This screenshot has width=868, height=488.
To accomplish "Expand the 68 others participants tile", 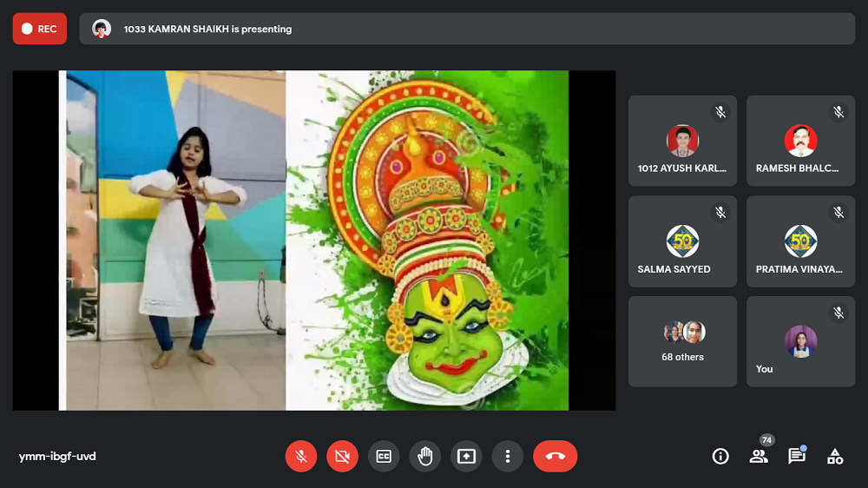I will point(682,341).
